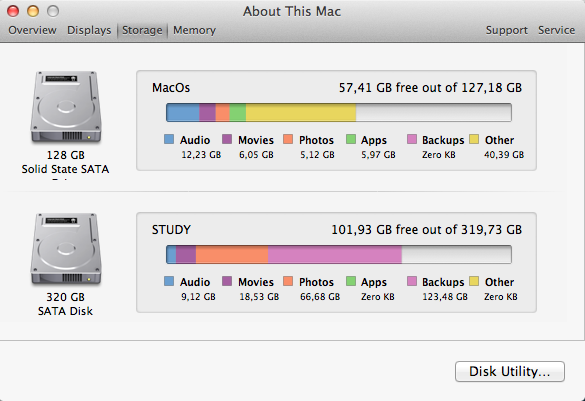The height and width of the screenshot is (401, 585).
Task: Select the Storage tab
Action: tap(142, 30)
